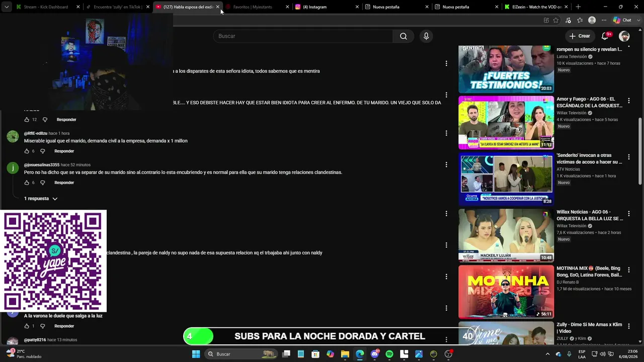The height and width of the screenshot is (362, 644).
Task: Like the comment by @RflE-ed8zu
Action: (x=27, y=151)
